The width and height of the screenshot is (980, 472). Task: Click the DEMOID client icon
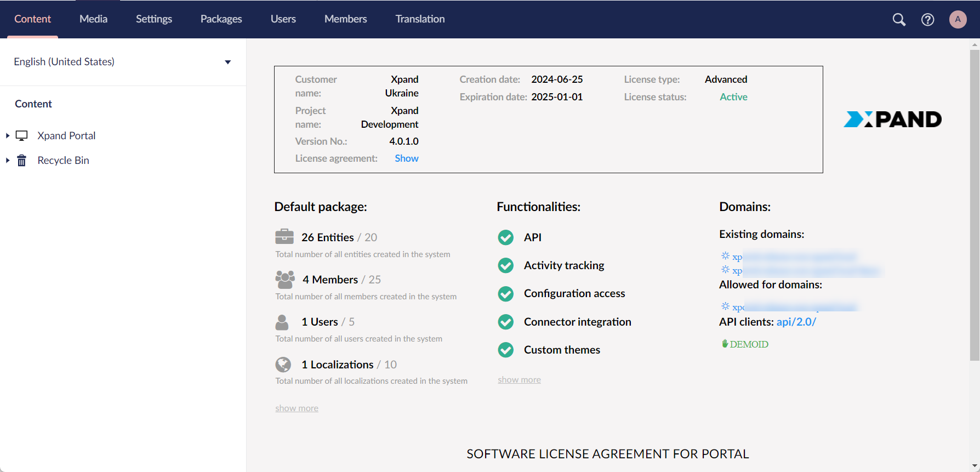[725, 344]
